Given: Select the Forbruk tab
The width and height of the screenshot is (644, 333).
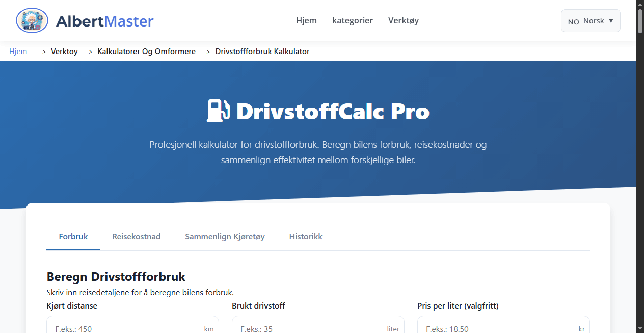Looking at the screenshot, I should click(73, 236).
